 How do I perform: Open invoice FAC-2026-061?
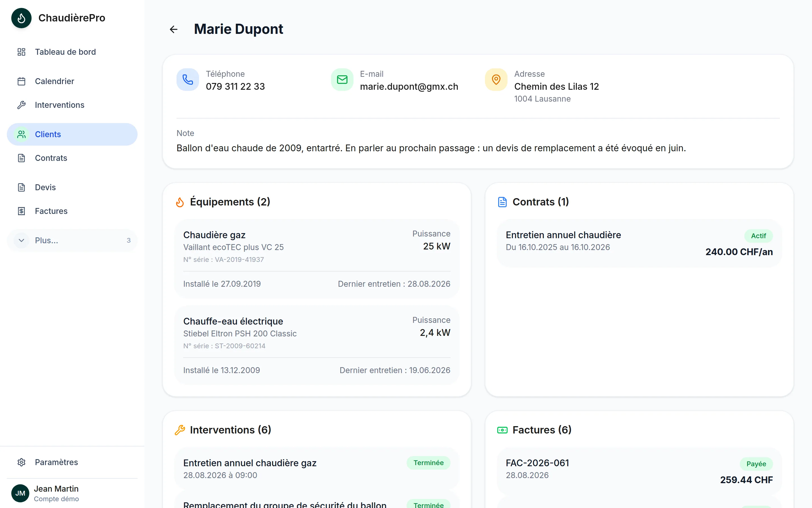click(x=639, y=471)
